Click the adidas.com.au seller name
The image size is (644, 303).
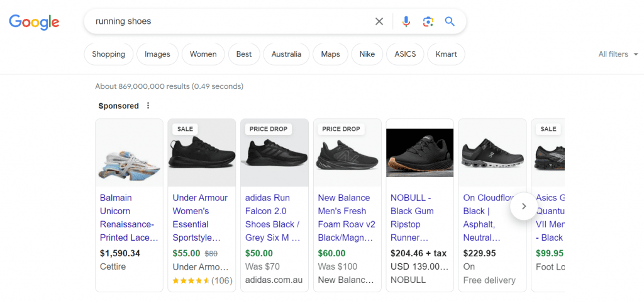click(x=274, y=280)
